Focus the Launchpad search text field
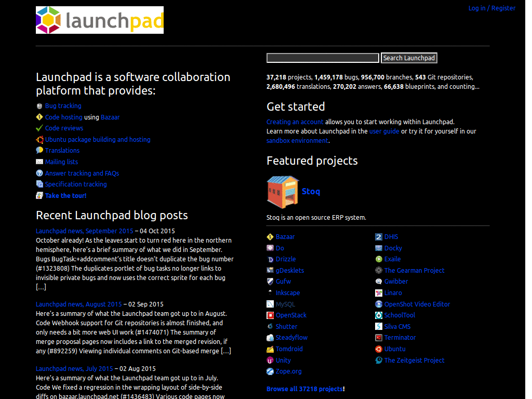Screen dimensions: 532x399 (x=323, y=58)
